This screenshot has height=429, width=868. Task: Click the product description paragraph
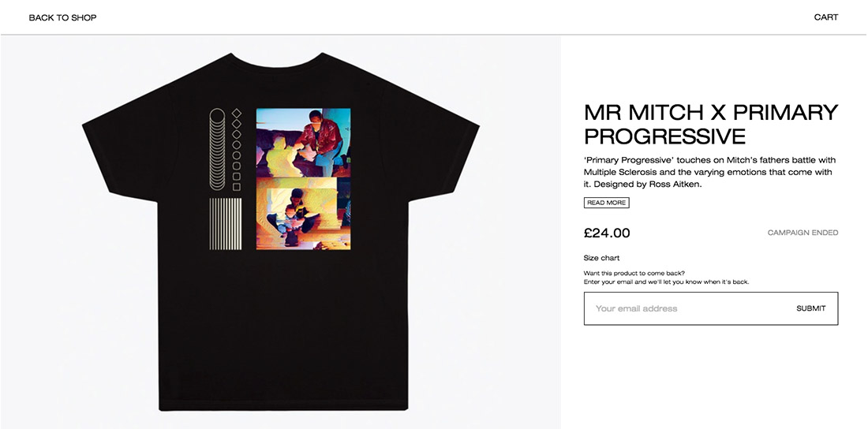710,172
